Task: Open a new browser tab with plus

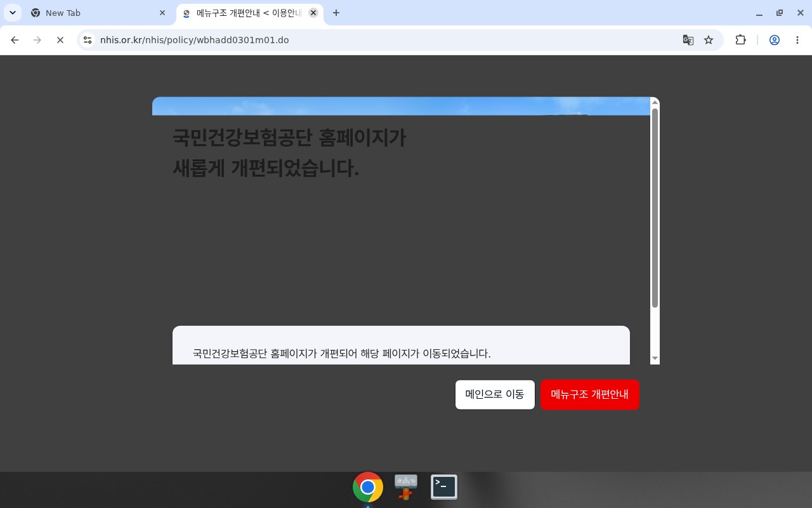Action: [336, 13]
